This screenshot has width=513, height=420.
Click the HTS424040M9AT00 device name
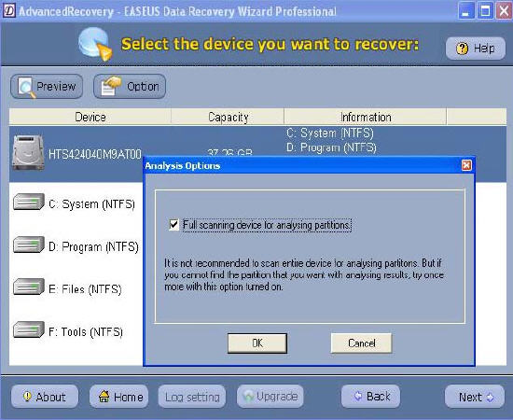(95, 154)
